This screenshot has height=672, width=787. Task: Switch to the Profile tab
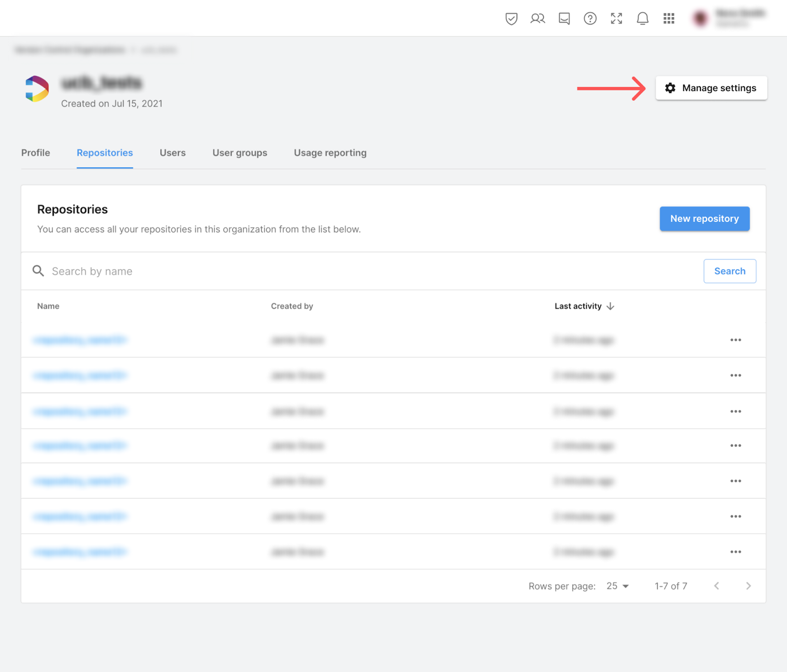click(35, 153)
